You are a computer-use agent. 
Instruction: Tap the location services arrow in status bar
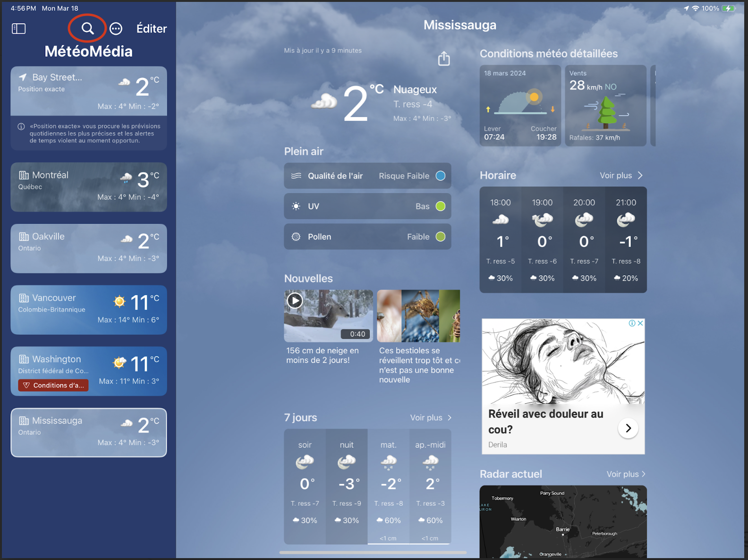click(686, 8)
